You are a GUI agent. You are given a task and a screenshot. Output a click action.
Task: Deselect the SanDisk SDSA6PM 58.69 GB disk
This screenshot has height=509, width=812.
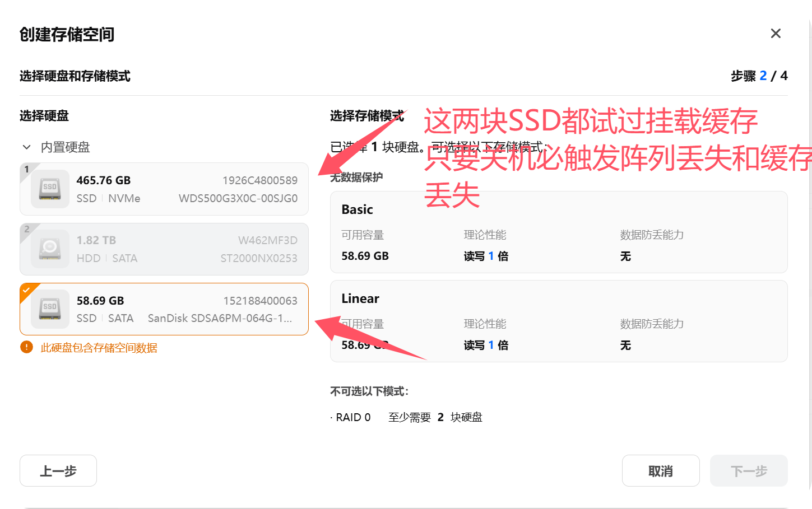tap(164, 309)
